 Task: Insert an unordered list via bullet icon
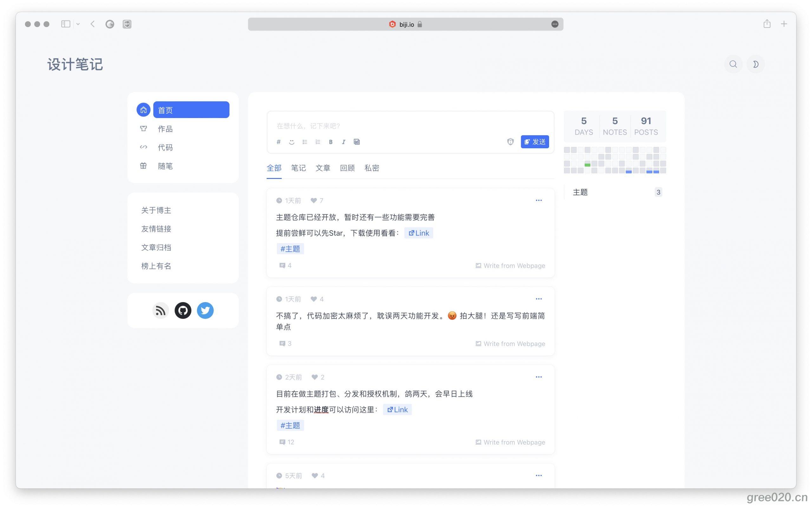coord(304,142)
